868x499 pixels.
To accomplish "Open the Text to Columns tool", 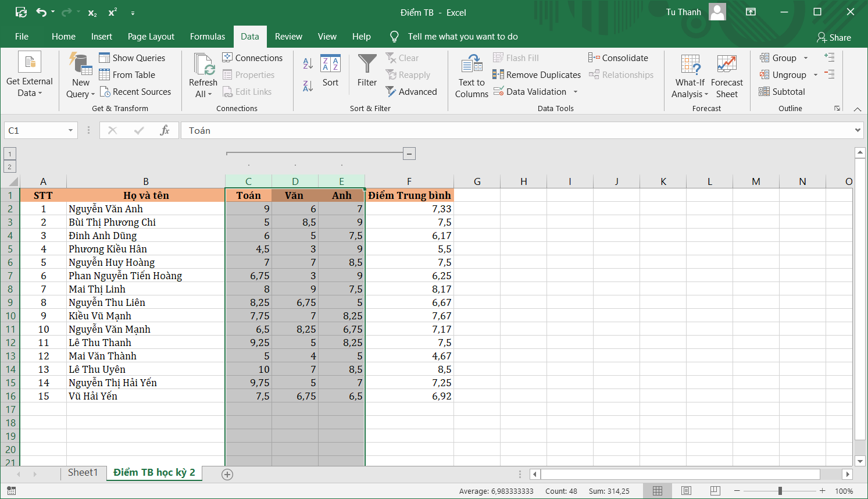I will (x=471, y=76).
